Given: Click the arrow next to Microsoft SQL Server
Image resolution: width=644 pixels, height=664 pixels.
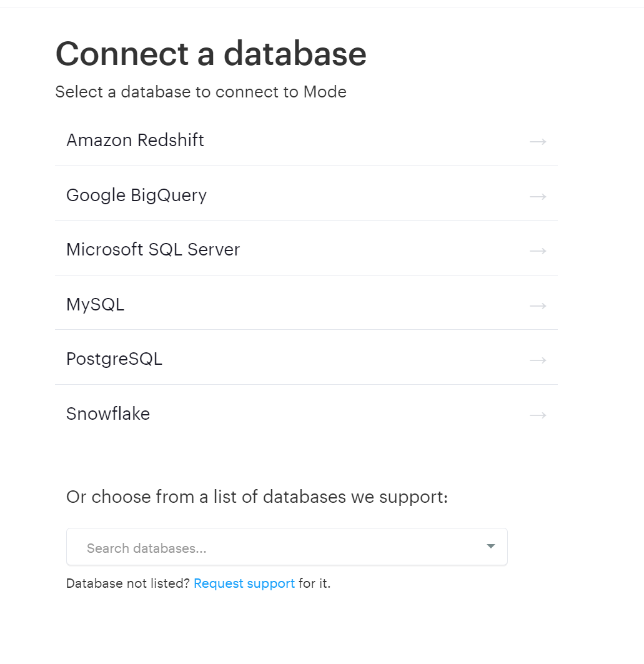Looking at the screenshot, I should [538, 251].
